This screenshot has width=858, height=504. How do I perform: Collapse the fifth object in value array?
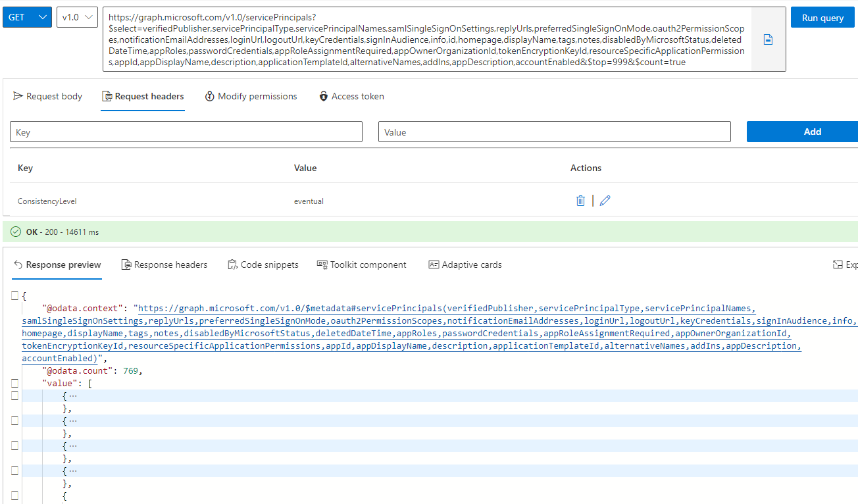tap(14, 495)
